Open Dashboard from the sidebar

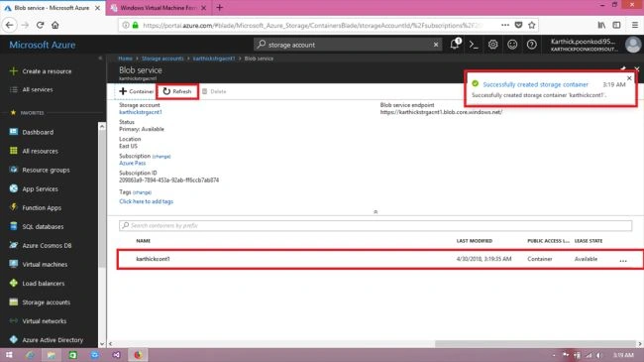coord(32,132)
